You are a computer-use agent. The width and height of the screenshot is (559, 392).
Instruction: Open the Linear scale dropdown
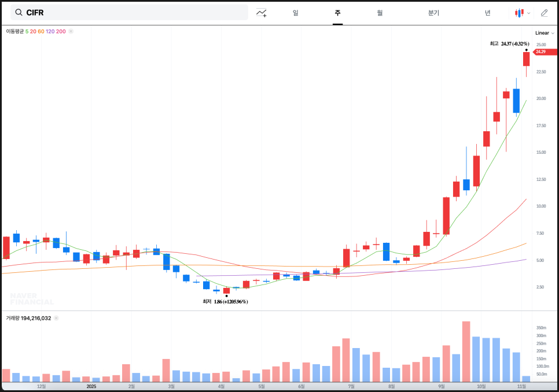click(x=545, y=33)
